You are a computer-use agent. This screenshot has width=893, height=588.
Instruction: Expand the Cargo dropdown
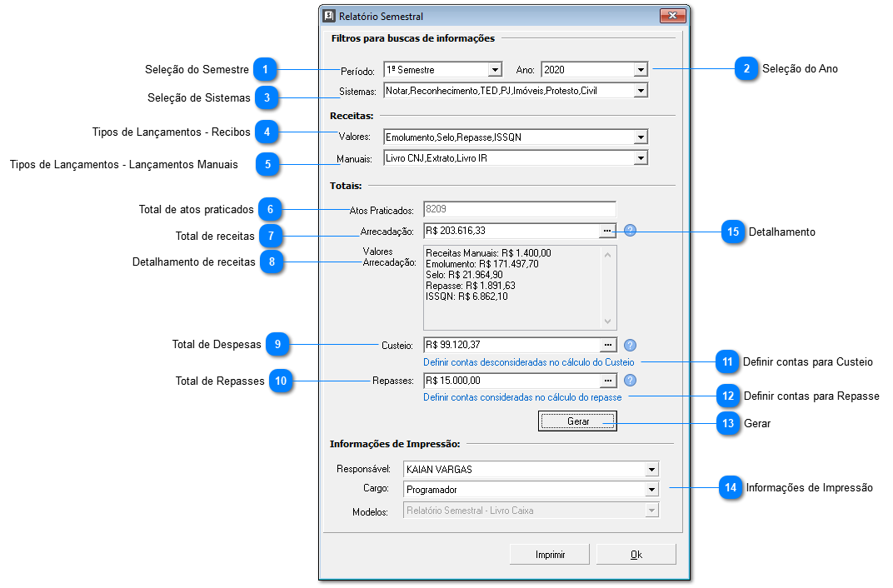click(651, 490)
